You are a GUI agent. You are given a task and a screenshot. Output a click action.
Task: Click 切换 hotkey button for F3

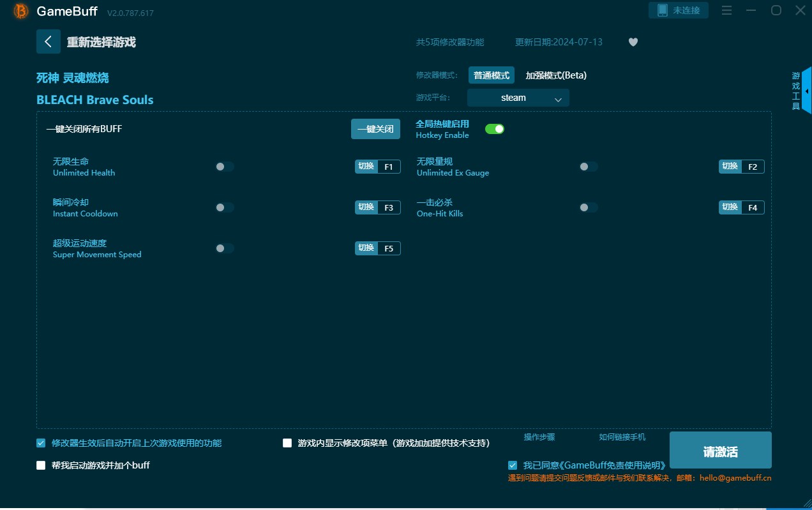point(366,207)
